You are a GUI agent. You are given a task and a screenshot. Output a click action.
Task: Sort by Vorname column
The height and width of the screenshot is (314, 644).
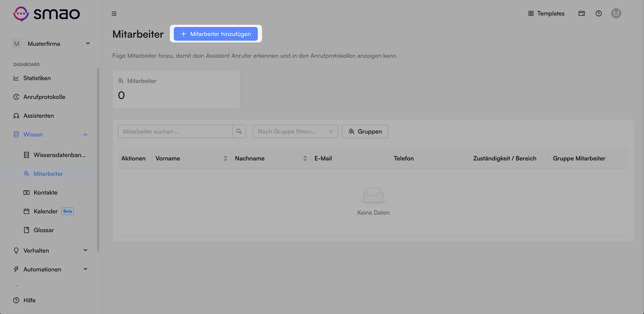192,158
